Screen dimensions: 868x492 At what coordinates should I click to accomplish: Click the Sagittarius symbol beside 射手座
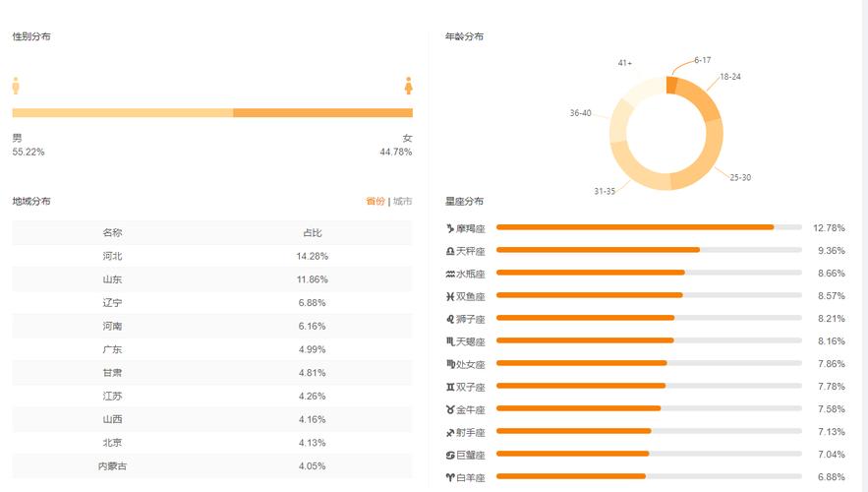point(450,432)
